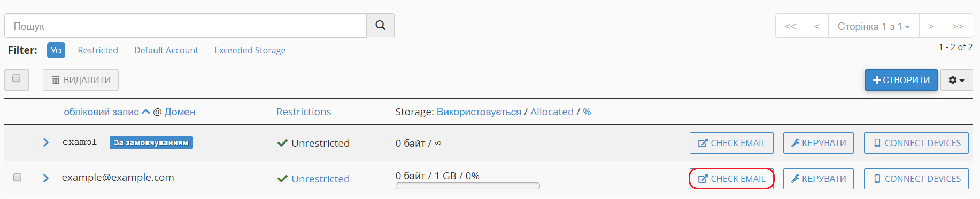The image size is (980, 199).
Task: Select the Exceeded Storage filter
Action: [250, 50]
